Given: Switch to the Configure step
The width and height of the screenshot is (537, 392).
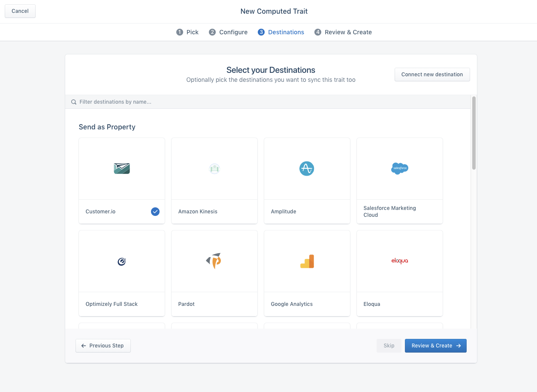Looking at the screenshot, I should 228,32.
